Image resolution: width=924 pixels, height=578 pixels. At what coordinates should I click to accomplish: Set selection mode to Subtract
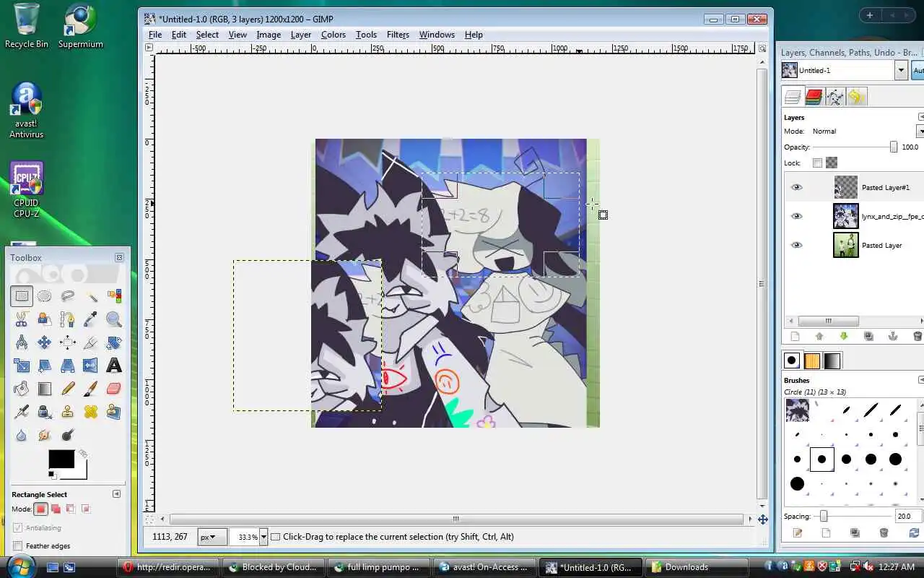click(x=70, y=509)
